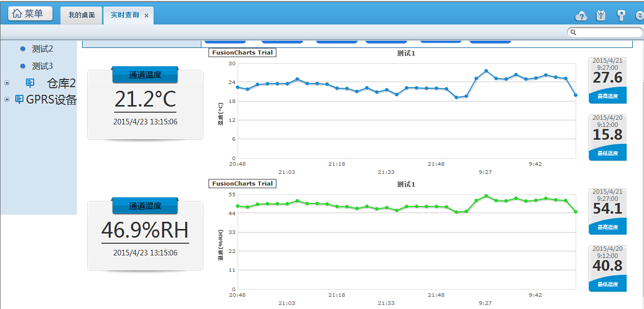Click the 27.6 最高温度 card
The height and width of the screenshot is (309, 644).
click(607, 81)
